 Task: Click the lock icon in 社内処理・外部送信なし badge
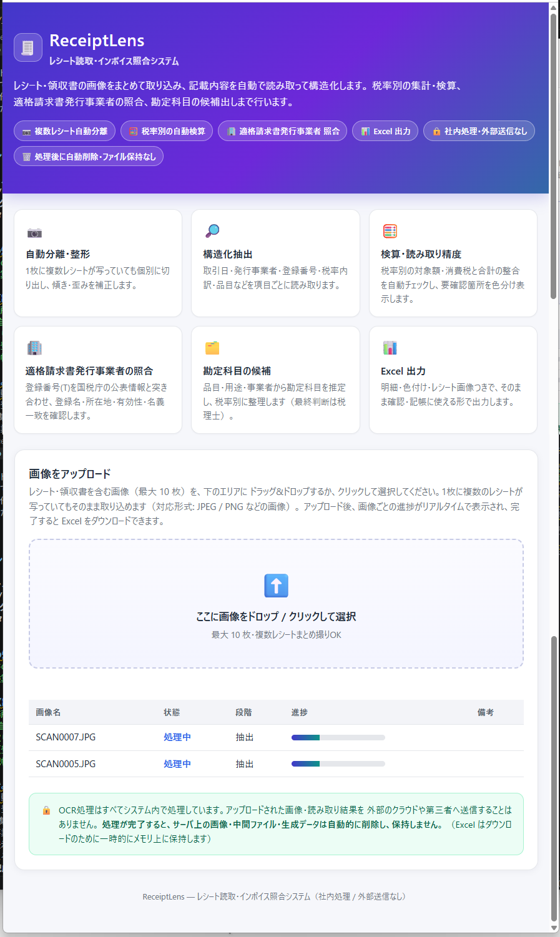[x=436, y=132]
